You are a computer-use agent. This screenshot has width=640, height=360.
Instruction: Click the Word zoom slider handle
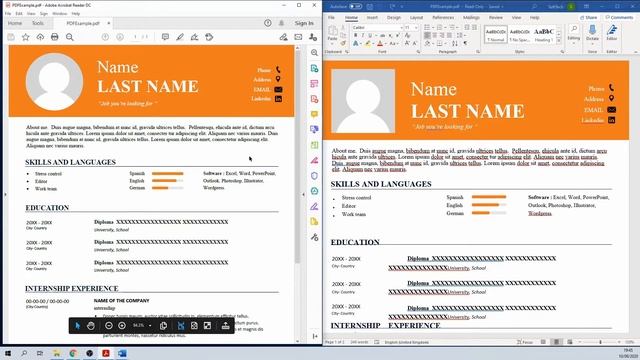pos(600,342)
